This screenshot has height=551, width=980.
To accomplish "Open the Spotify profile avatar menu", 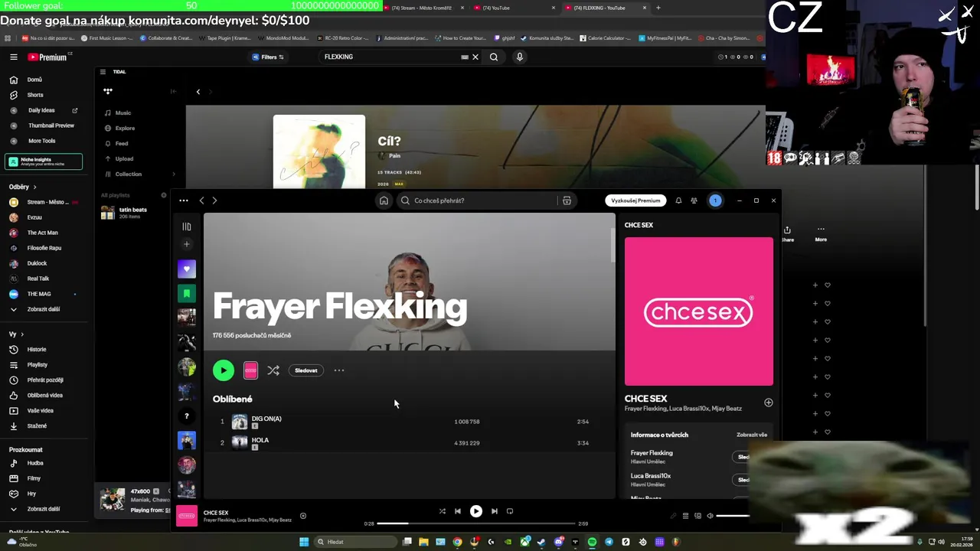I will (715, 201).
